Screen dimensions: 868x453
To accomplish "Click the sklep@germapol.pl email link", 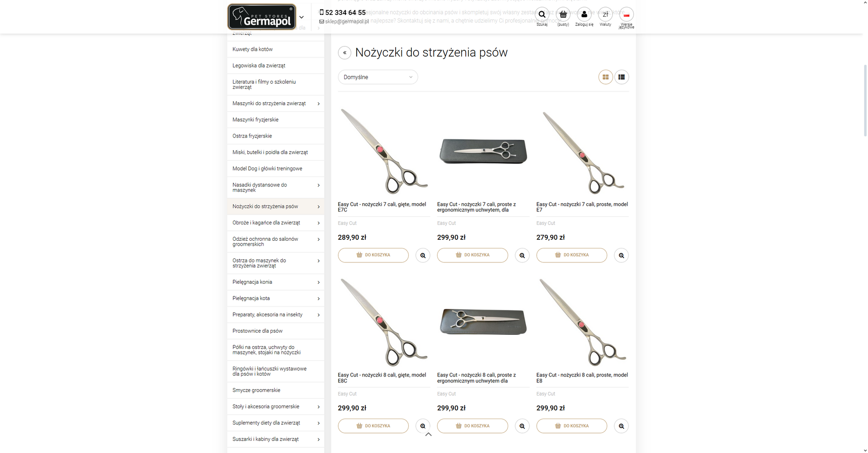I will 344,21.
